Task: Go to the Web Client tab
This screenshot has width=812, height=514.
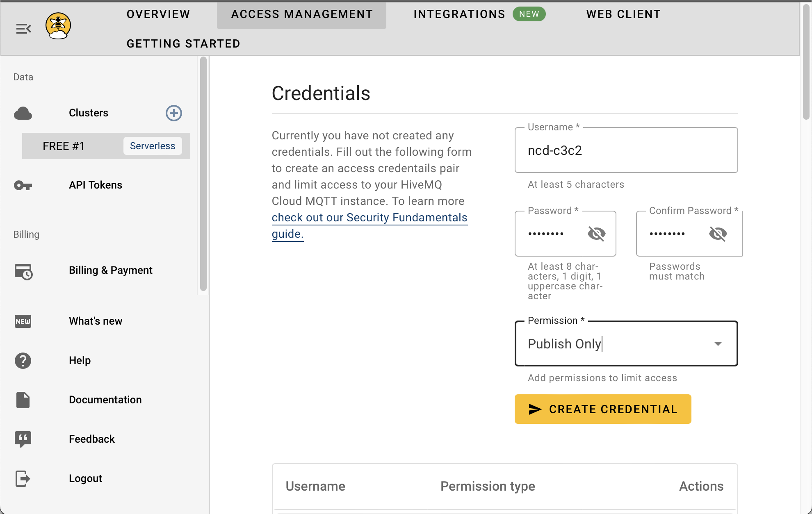Action: click(623, 14)
